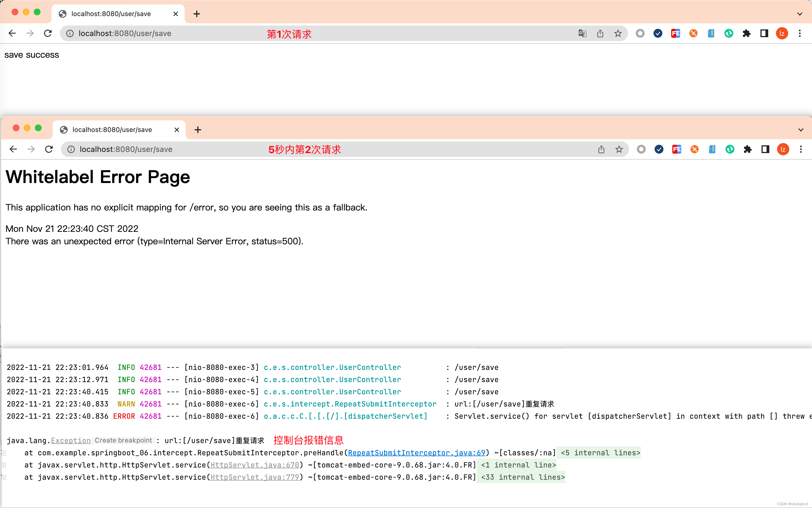
Task: Toggle side panel icon in bottom browser
Action: [x=765, y=149]
